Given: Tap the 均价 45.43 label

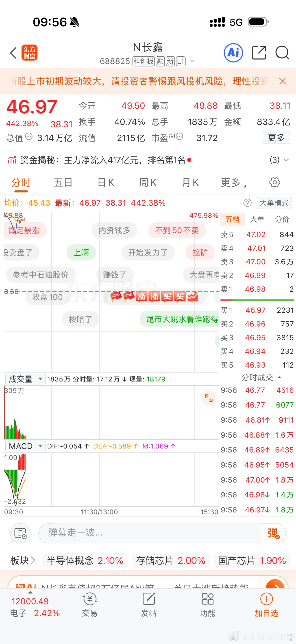Looking at the screenshot, I should tap(27, 203).
